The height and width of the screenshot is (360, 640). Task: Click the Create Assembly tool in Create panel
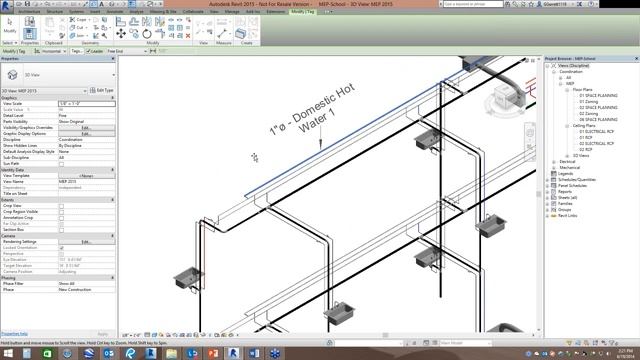[x=241, y=33]
